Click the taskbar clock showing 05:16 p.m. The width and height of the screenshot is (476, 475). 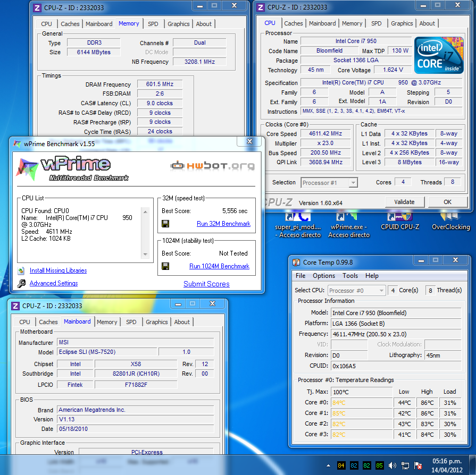447,465
